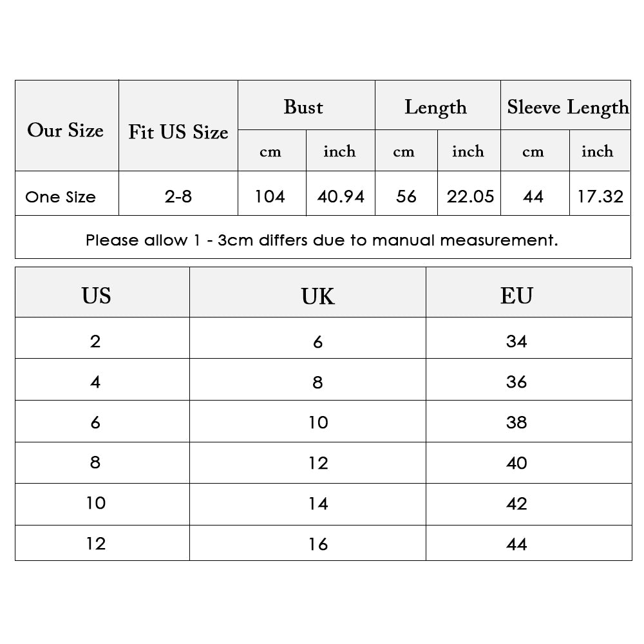Viewport: 644px width, 644px height.
Task: Select UK size 16 cell
Action: click(308, 543)
